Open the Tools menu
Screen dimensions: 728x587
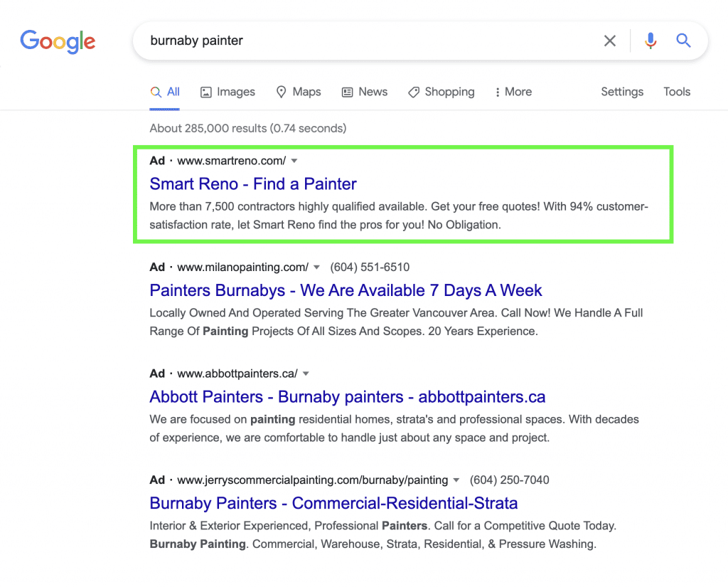(x=677, y=92)
